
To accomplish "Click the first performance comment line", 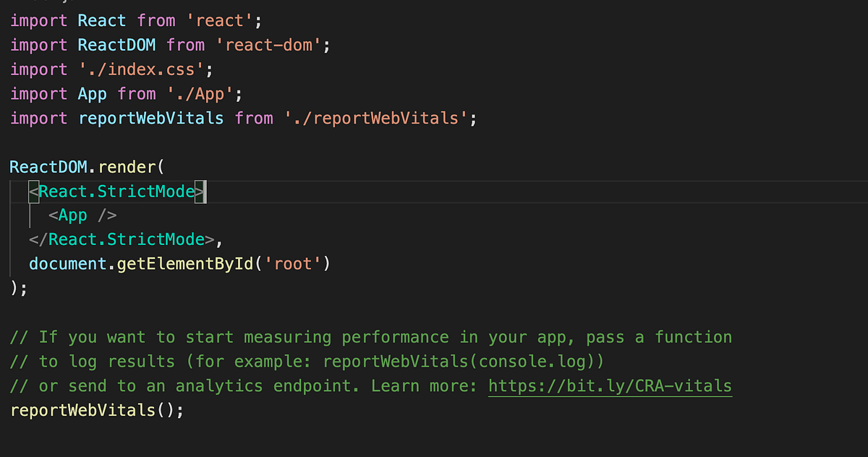I will [289, 336].
